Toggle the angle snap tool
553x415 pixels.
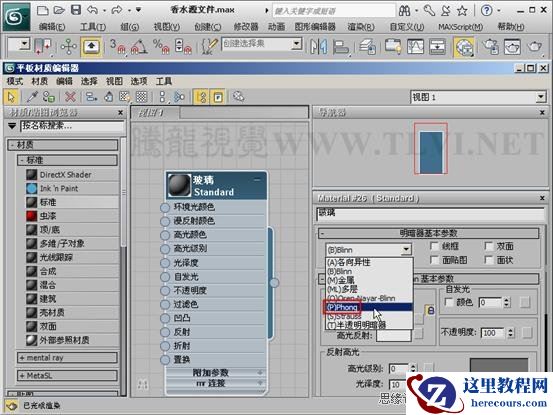pyautogui.click(x=139, y=47)
